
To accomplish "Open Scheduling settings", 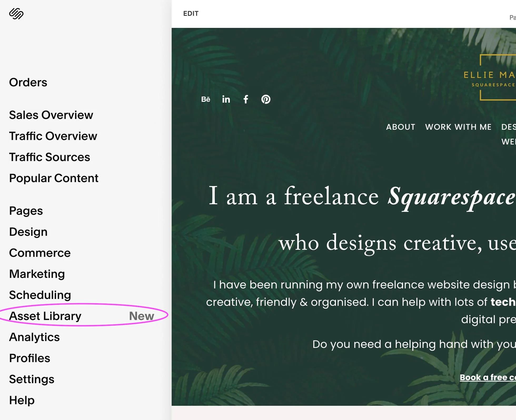I will click(40, 295).
